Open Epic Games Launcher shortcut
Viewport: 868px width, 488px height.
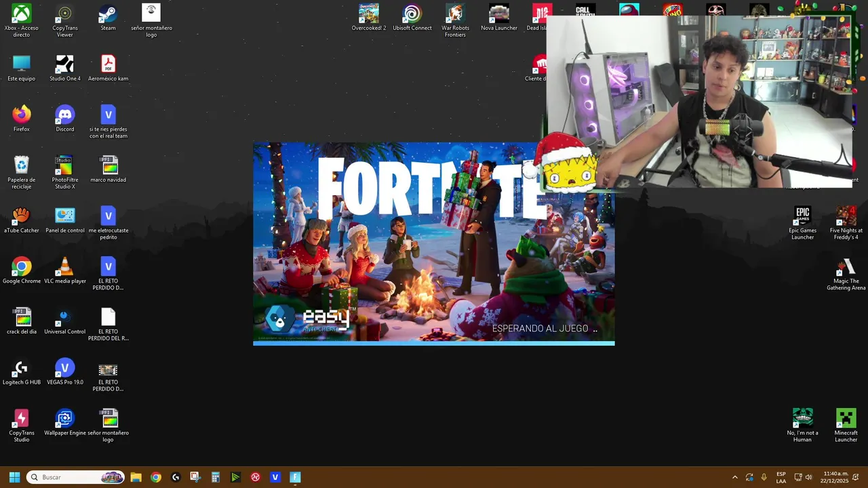(802, 223)
